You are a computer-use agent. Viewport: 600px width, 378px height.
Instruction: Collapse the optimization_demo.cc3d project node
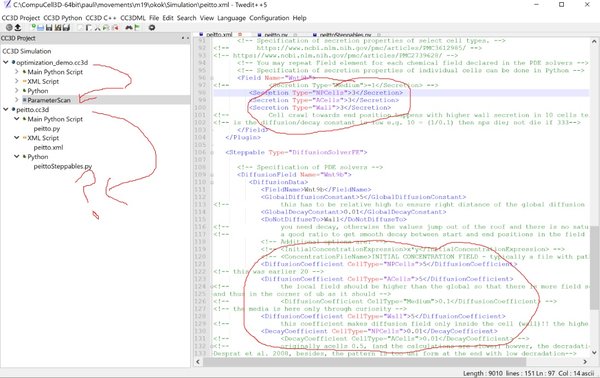[6, 62]
